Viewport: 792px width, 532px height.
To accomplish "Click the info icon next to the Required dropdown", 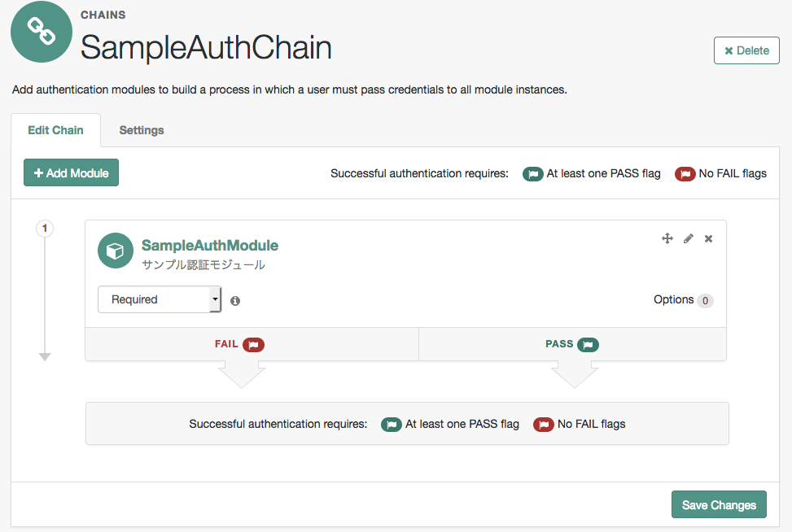I will [x=235, y=300].
